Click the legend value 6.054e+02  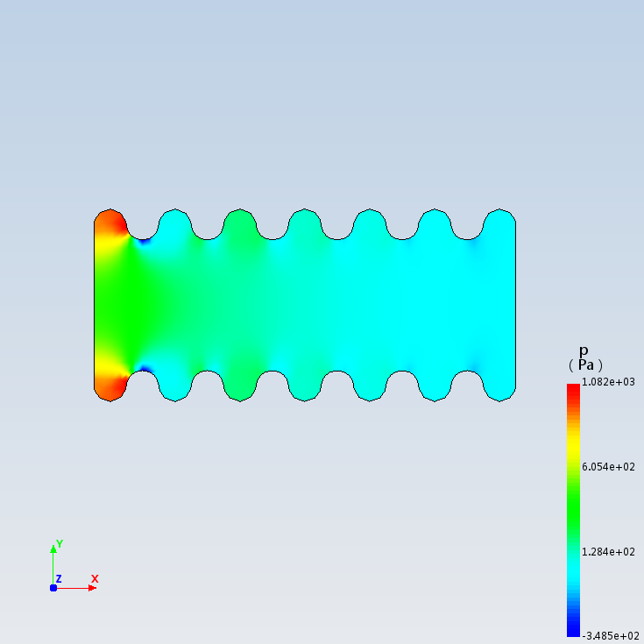[x=608, y=467]
